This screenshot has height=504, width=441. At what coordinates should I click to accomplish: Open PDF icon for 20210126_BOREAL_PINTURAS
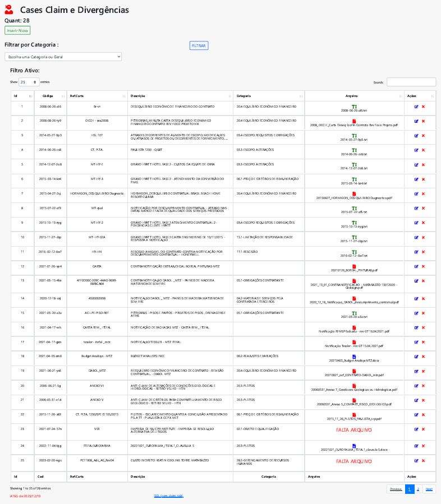pyautogui.click(x=354, y=266)
